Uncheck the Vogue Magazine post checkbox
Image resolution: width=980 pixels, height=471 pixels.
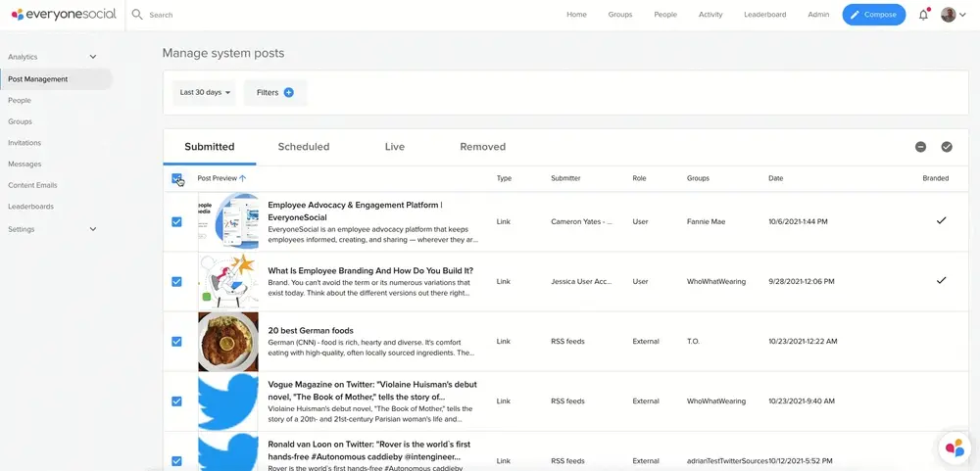176,401
